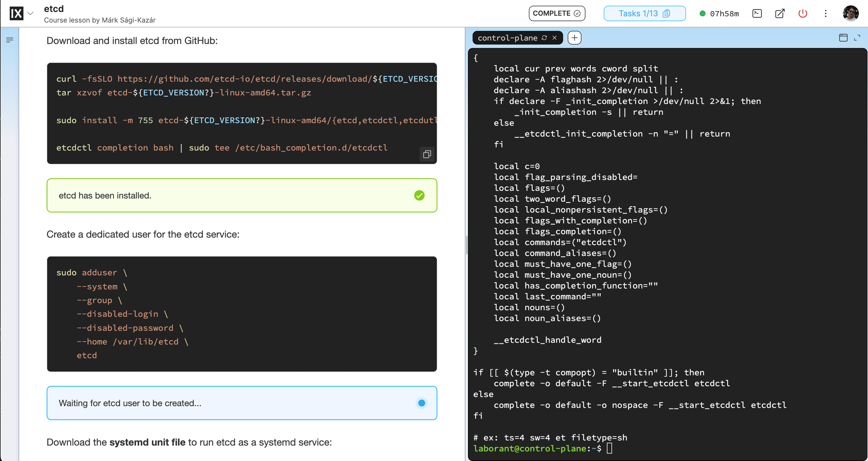Toggle the terminal panel layout icon
This screenshot has height=461, width=868.
pos(843,38)
